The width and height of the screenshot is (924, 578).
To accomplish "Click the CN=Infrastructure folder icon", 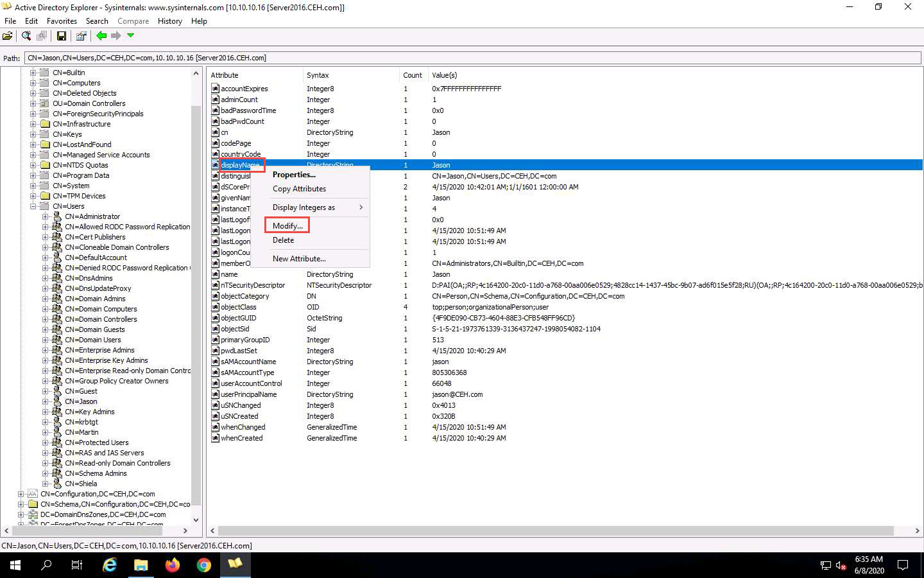I will tap(44, 124).
